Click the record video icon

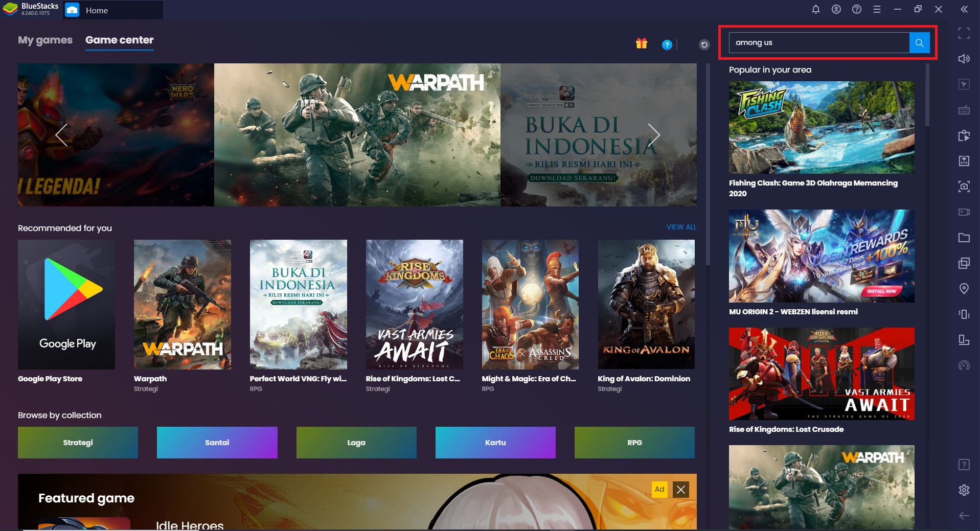(x=964, y=212)
